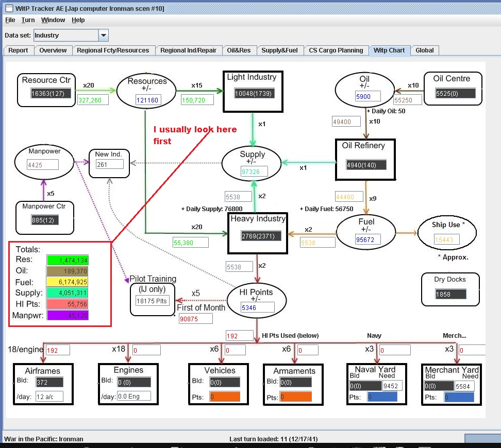Open the Help menu
The image size is (501, 448).
78,20
